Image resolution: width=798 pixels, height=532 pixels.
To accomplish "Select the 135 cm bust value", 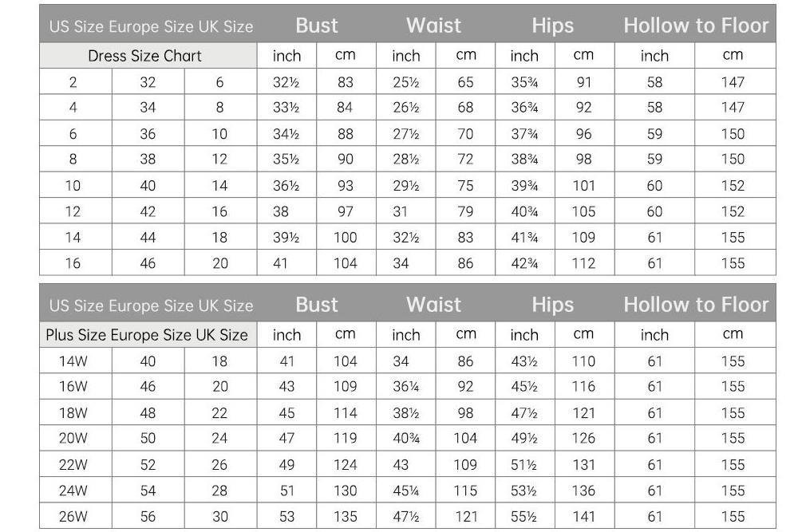I will 345,516.
